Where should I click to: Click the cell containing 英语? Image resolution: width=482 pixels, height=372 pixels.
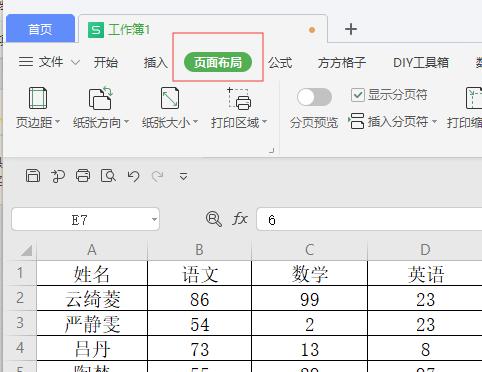pos(425,273)
